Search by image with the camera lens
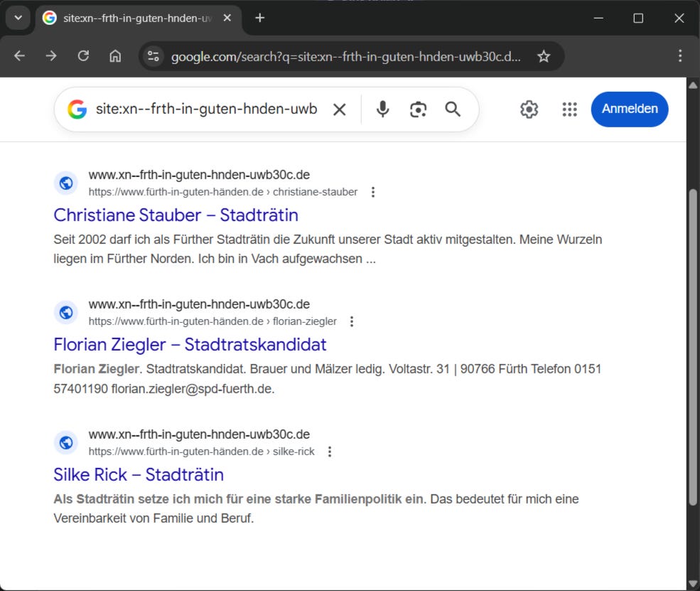700x591 pixels. [x=418, y=110]
